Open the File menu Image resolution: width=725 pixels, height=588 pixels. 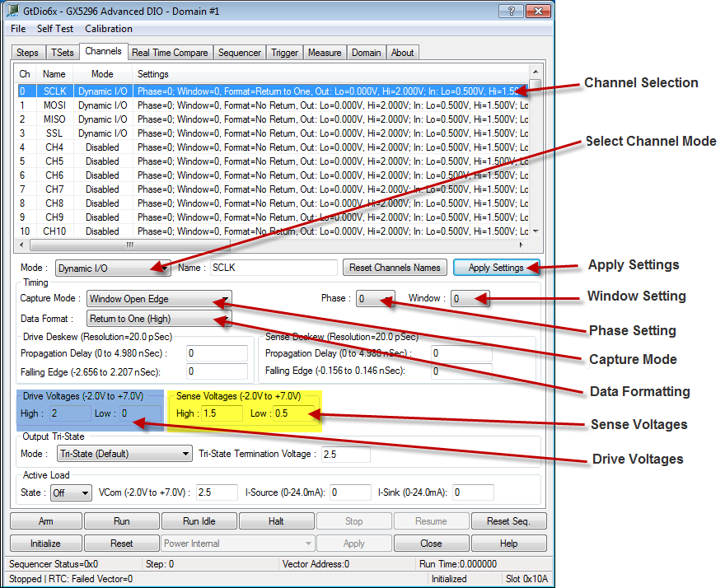(18, 29)
